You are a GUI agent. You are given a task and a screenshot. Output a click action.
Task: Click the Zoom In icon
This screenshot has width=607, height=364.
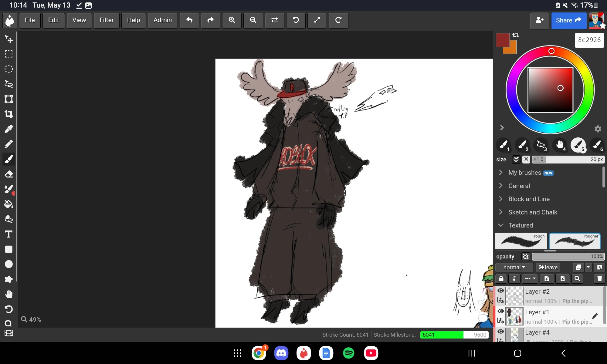[x=232, y=20]
